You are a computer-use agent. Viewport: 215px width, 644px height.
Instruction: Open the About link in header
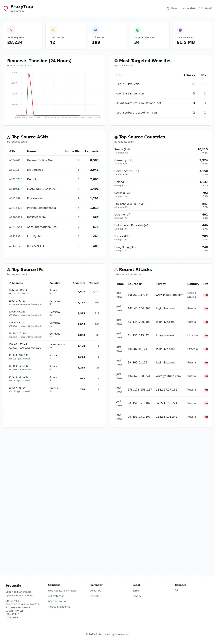(172, 9)
